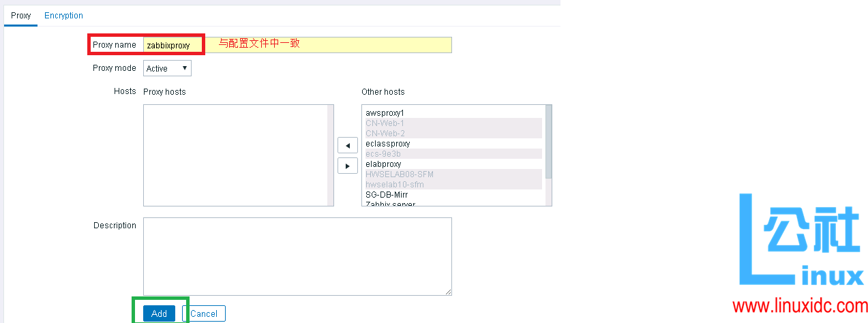Switch to the Encryption tab

tap(63, 16)
